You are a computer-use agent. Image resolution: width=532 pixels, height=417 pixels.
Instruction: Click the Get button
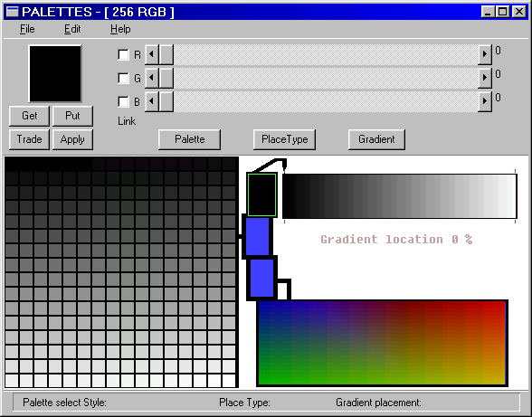(x=30, y=116)
